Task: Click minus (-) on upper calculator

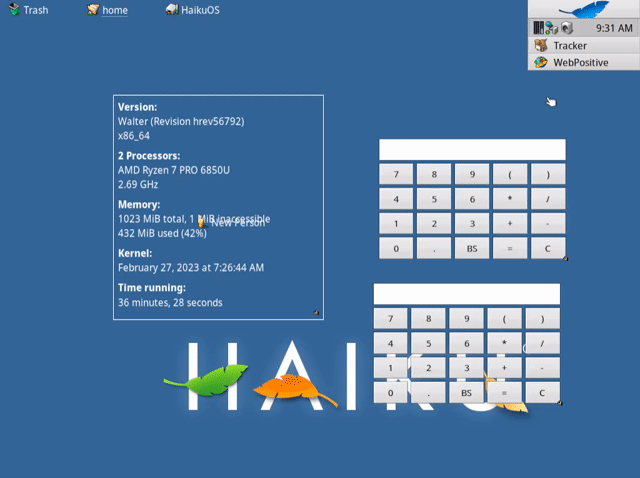Action: [548, 224]
